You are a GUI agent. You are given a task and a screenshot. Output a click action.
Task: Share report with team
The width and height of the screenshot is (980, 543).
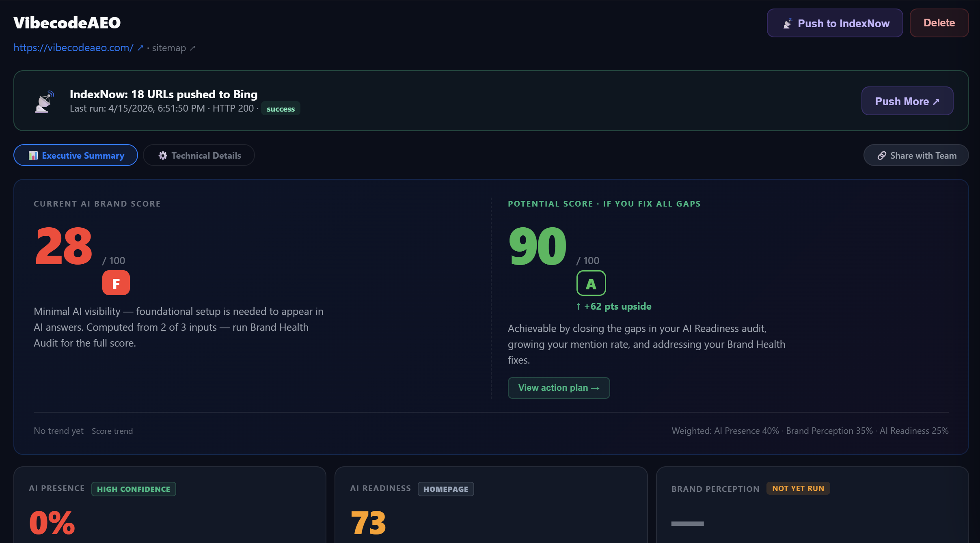916,155
